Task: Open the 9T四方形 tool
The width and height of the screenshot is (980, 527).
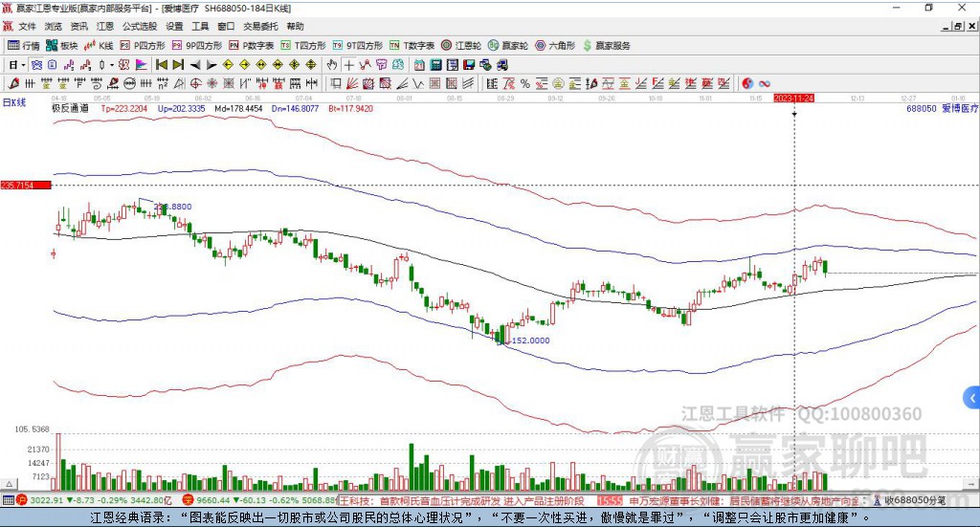Action: pyautogui.click(x=358, y=46)
